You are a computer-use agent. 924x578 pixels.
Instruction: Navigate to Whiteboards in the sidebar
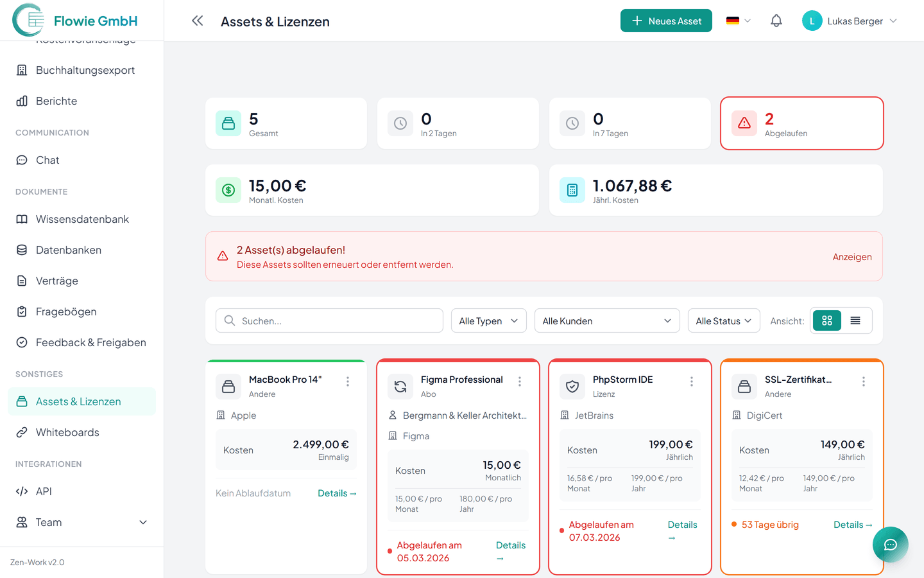click(x=67, y=432)
